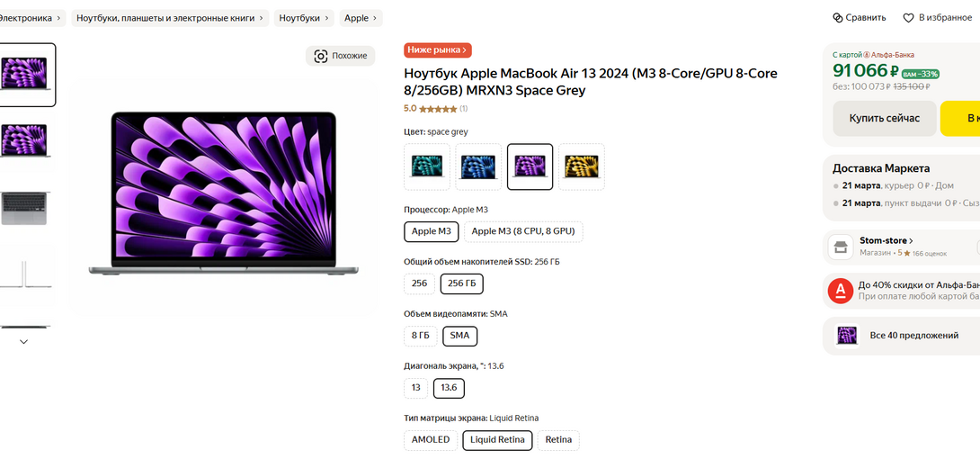
Task: Click the Купить сейчас button
Action: tap(885, 118)
